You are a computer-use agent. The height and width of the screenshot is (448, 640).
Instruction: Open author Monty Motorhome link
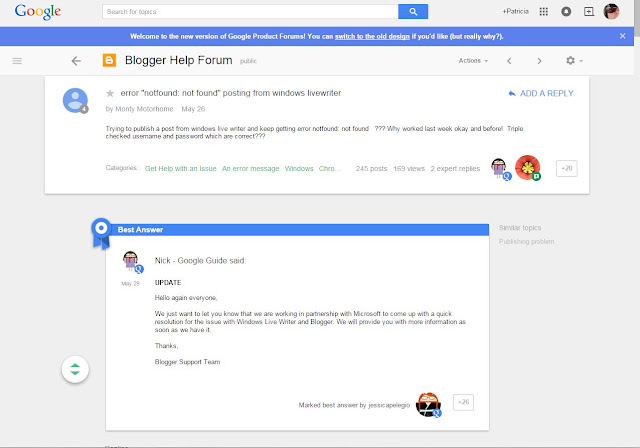pyautogui.click(x=144, y=109)
